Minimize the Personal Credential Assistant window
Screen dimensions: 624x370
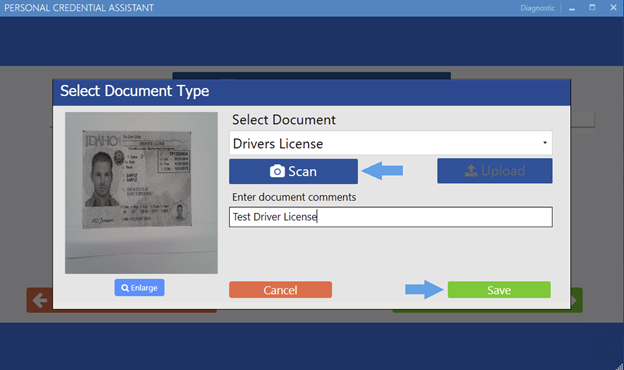point(572,8)
